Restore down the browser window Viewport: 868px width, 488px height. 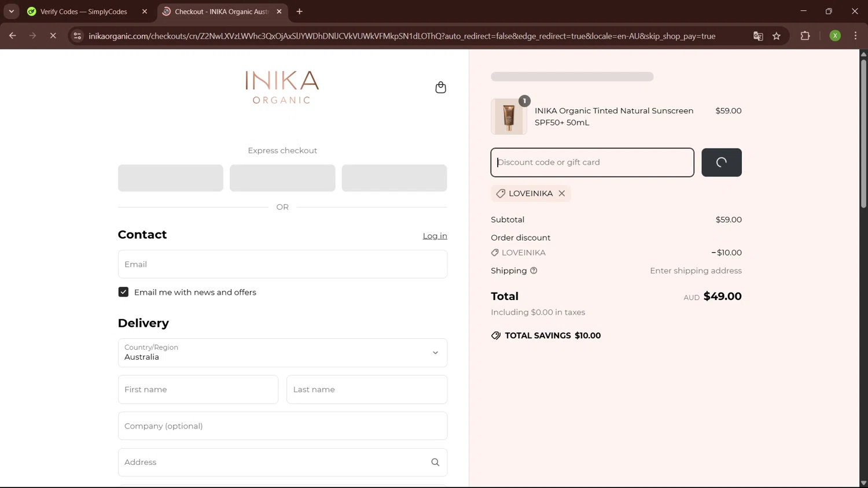[829, 11]
